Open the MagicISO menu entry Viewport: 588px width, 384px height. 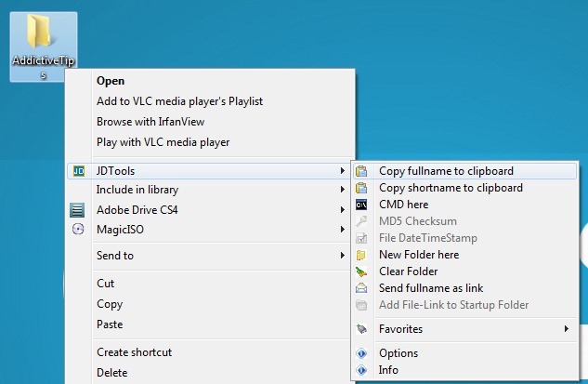pos(208,230)
